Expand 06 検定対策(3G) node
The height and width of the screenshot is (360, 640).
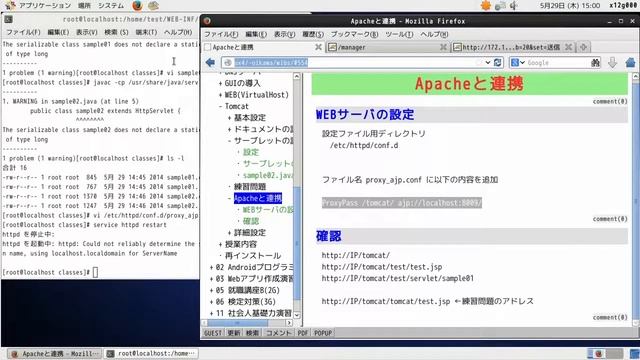click(x=211, y=302)
